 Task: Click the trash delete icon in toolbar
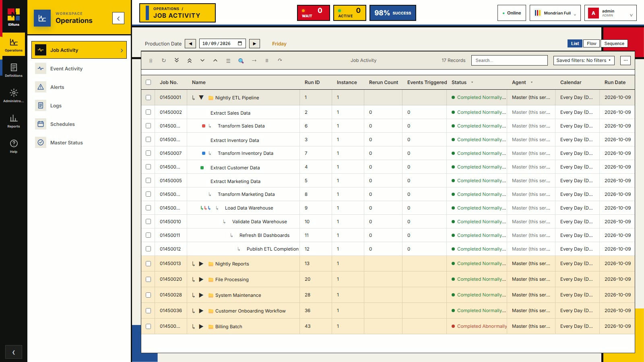tap(151, 60)
